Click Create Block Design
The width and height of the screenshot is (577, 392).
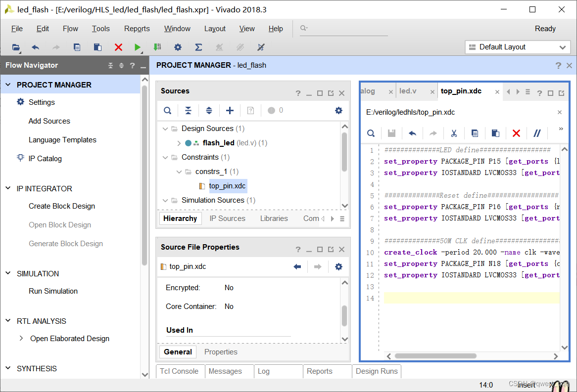point(62,206)
